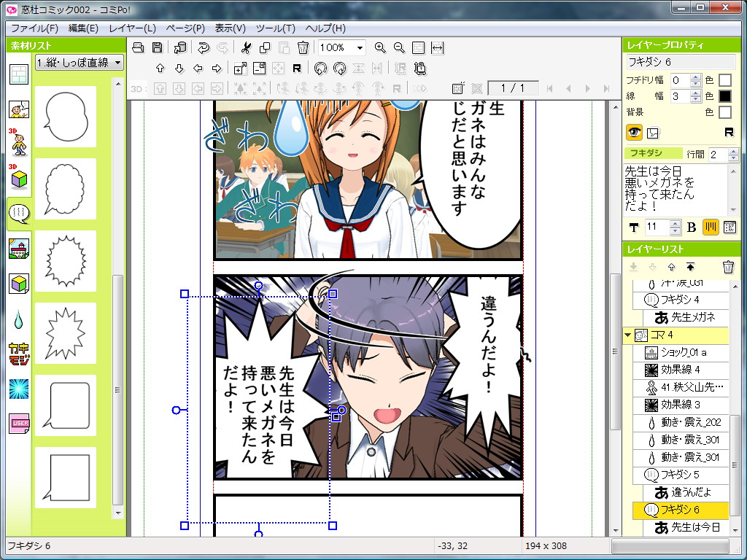This screenshot has height=560, width=747.
Task: Delete a layer using the trash button
Action: [x=728, y=267]
